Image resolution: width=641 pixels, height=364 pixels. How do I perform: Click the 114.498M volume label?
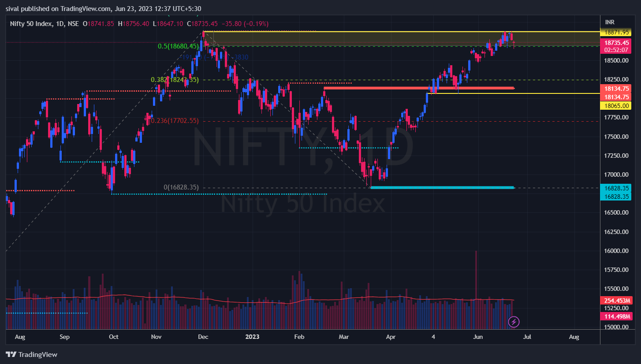pyautogui.click(x=616, y=316)
